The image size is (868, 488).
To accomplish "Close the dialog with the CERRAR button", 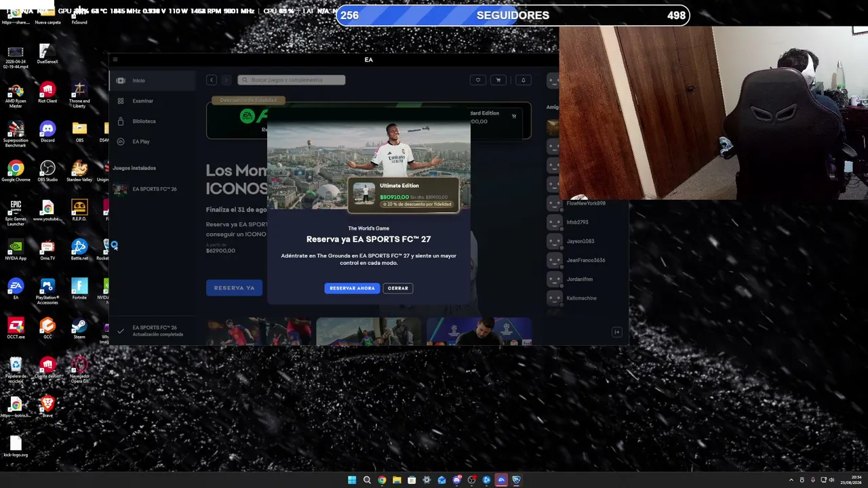I will tap(398, 288).
